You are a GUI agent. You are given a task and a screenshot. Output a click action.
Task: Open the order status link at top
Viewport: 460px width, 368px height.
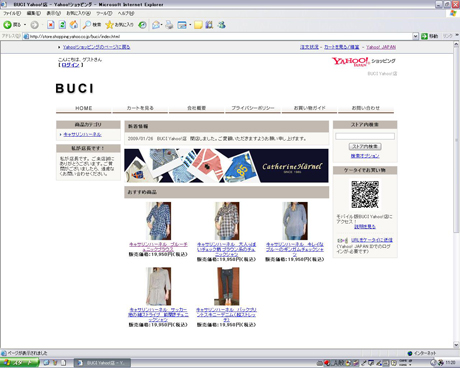pyautogui.click(x=309, y=47)
